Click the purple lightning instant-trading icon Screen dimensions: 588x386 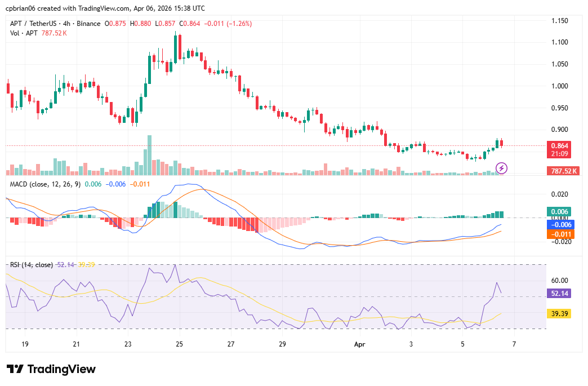click(x=501, y=167)
